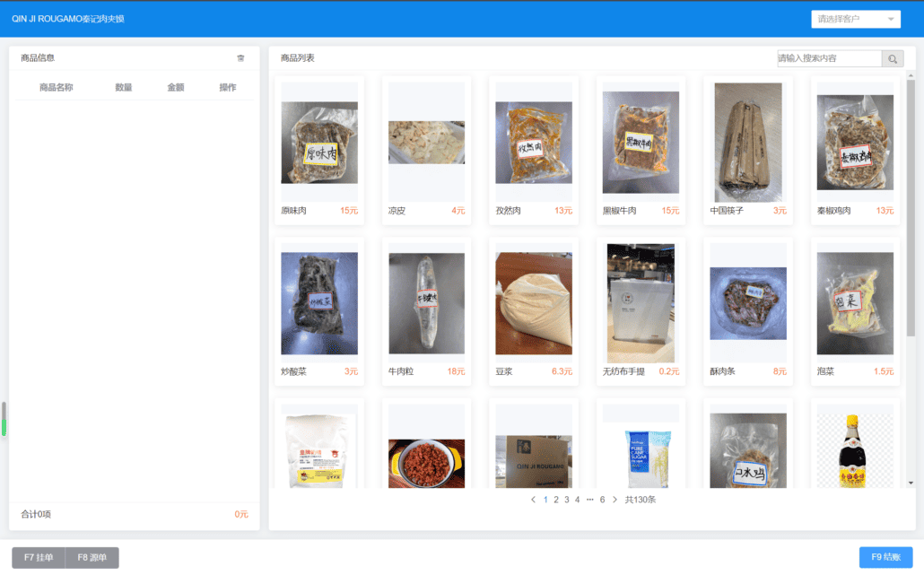Jump to page 2 of products
The width and height of the screenshot is (924, 575).
556,500
